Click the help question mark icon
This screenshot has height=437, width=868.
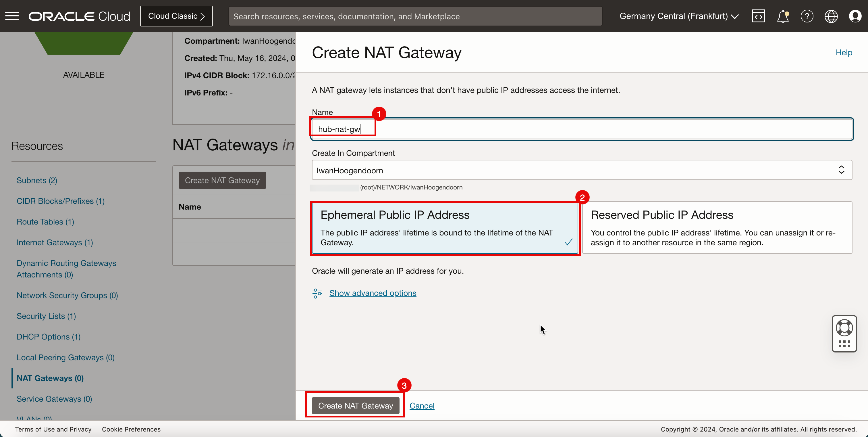[x=806, y=16]
